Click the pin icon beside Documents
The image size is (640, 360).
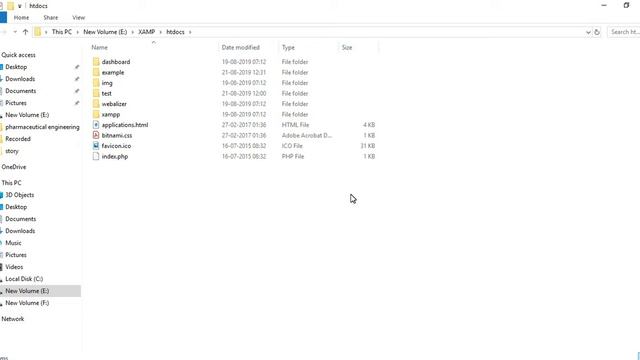tap(77, 91)
